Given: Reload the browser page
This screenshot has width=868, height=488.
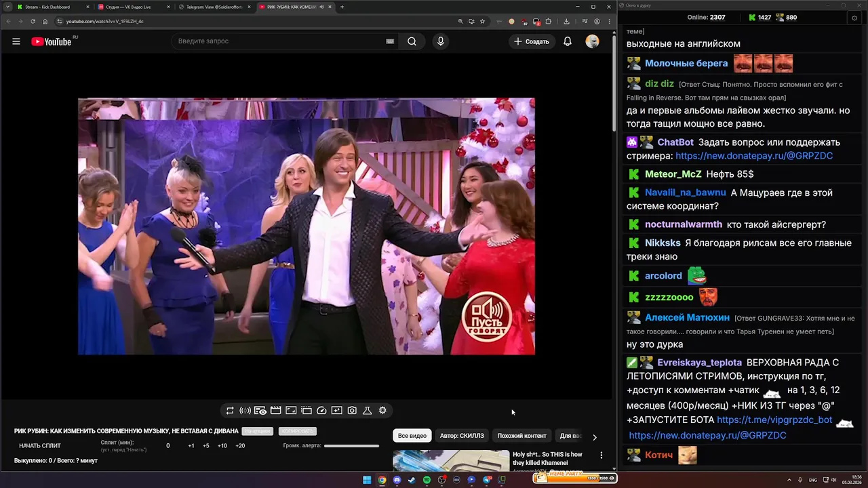Looking at the screenshot, I should [x=33, y=21].
